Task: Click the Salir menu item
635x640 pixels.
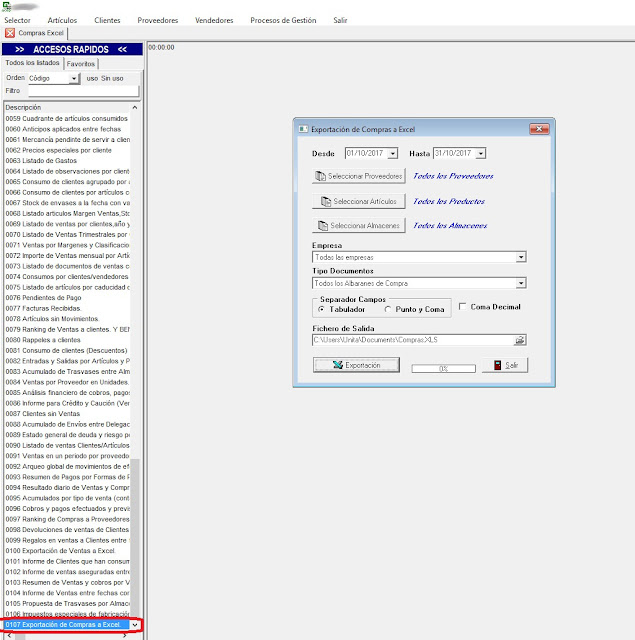Action: (x=340, y=20)
